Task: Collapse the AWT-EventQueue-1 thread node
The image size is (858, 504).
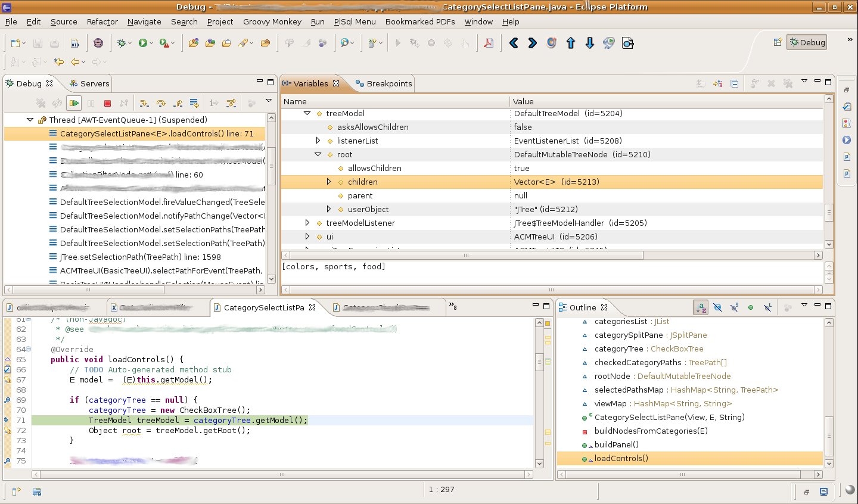Action: pos(30,120)
